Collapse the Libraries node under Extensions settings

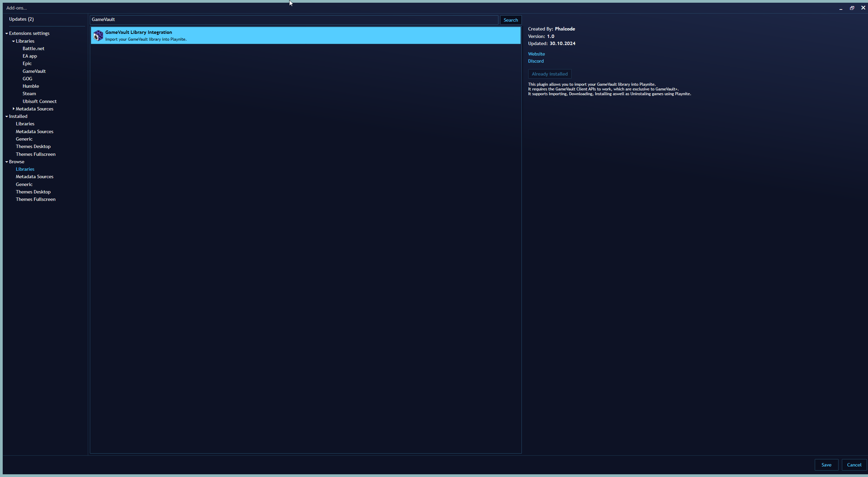[x=13, y=41]
